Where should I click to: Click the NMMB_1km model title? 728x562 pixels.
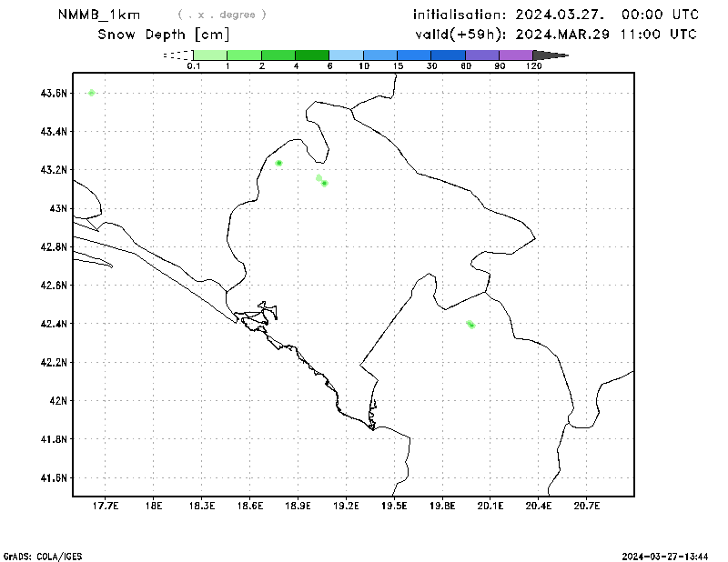pos(98,15)
